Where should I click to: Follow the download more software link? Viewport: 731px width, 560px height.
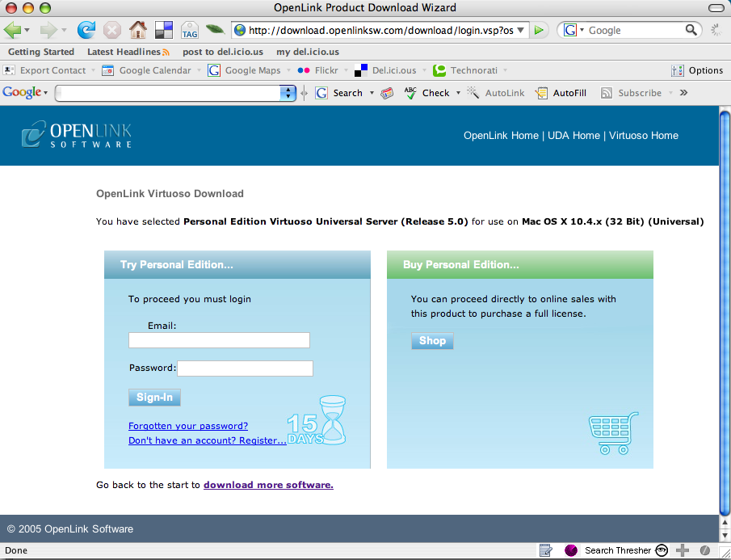(268, 485)
